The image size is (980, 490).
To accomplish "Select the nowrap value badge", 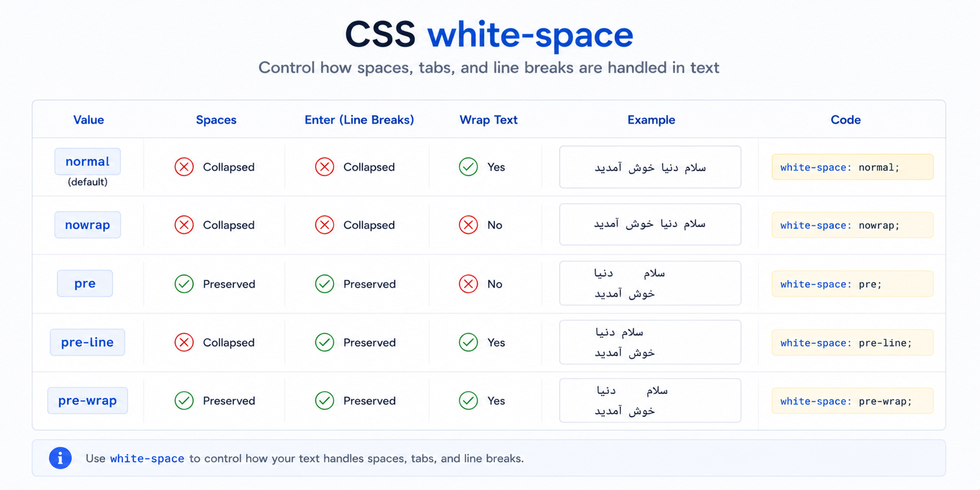I will tap(87, 225).
